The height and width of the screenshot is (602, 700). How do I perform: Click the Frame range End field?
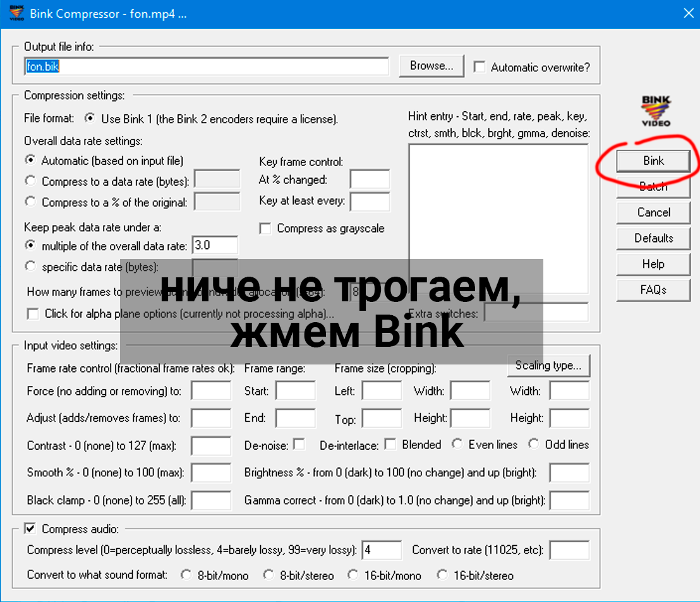[x=296, y=418]
